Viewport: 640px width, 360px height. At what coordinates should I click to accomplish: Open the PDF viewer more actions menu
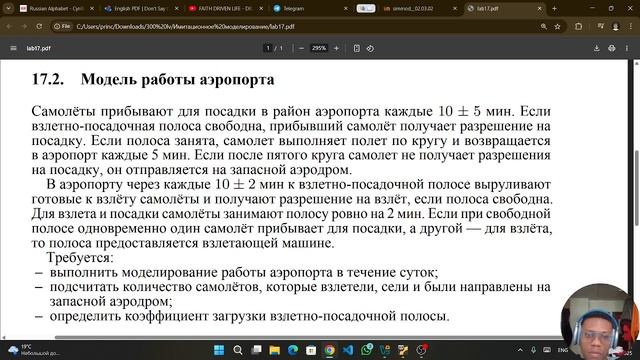pyautogui.click(x=627, y=48)
